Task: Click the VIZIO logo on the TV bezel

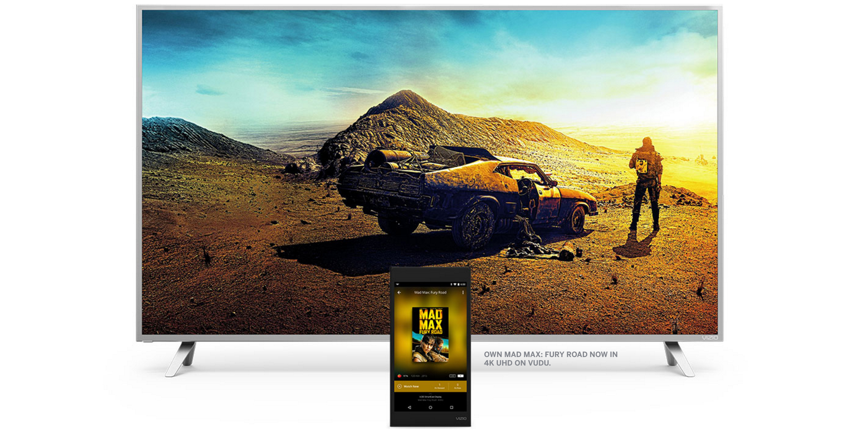Action: [x=710, y=337]
